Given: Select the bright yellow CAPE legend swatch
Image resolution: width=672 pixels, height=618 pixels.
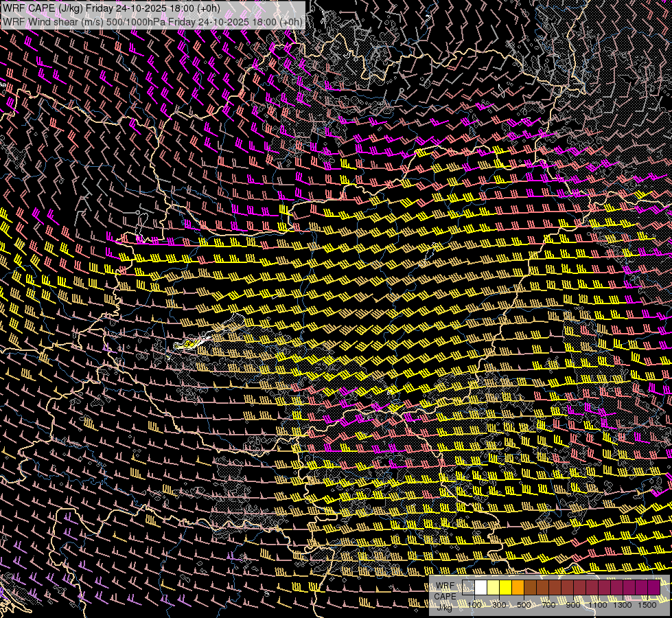Looking at the screenshot, I should click(x=506, y=588).
